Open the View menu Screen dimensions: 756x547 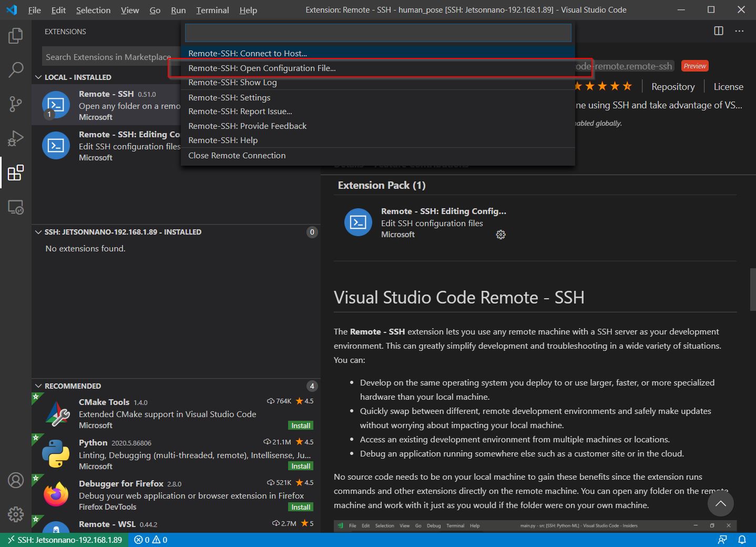(x=130, y=10)
